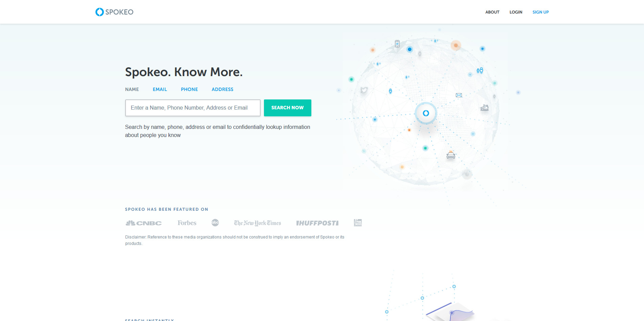Click the Spokeo logo in the header
Screen dimensions: 644x321
[114, 12]
